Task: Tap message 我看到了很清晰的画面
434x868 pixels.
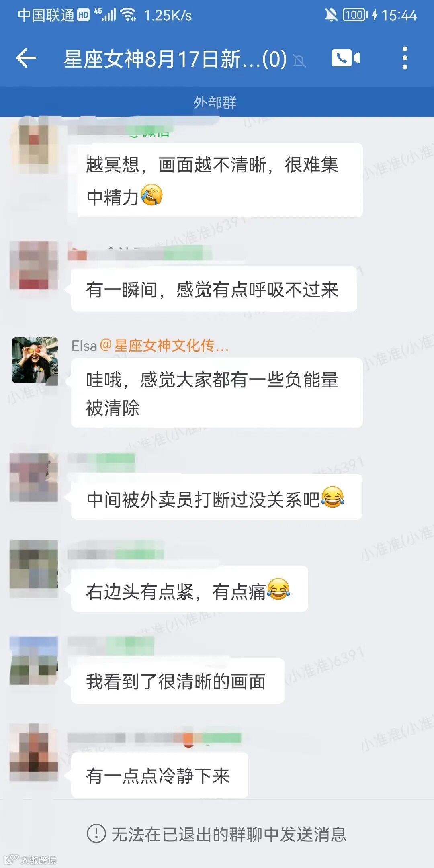Action: coord(178,681)
